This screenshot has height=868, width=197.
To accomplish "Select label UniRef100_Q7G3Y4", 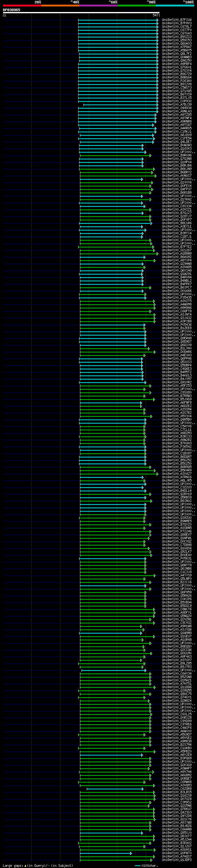I will (176, 71).
